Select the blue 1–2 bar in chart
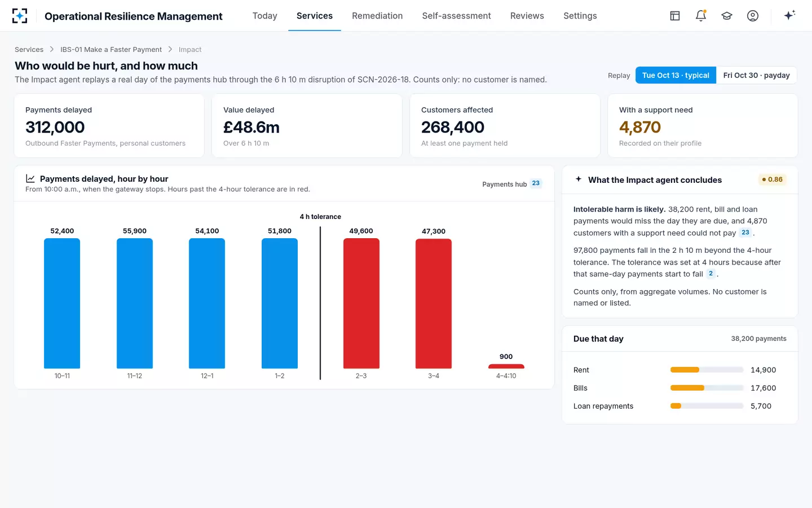The image size is (812, 508). 280,303
